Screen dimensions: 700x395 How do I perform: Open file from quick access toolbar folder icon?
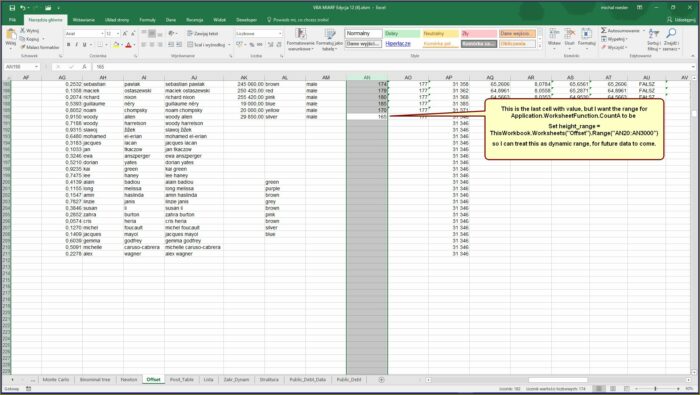coord(47,8)
